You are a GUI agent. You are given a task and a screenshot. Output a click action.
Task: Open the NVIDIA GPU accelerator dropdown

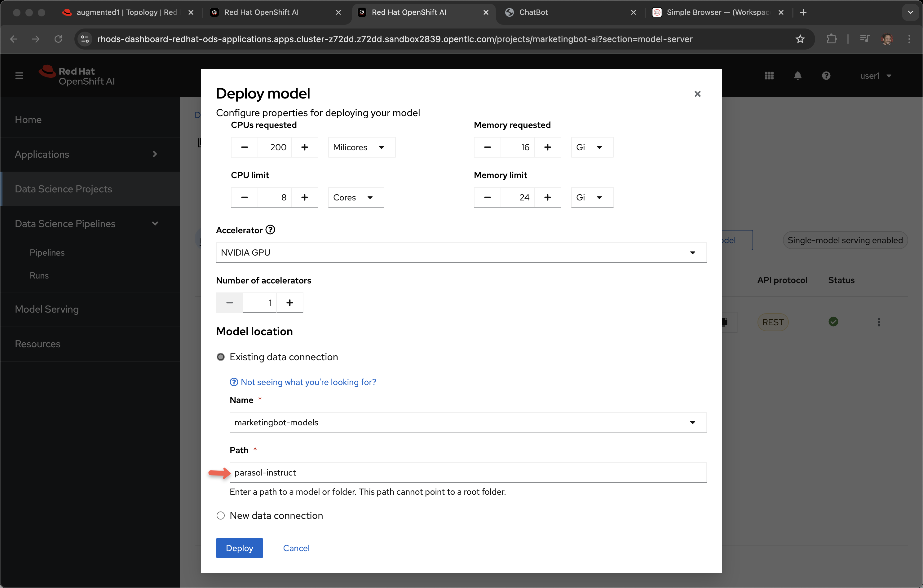click(x=461, y=252)
